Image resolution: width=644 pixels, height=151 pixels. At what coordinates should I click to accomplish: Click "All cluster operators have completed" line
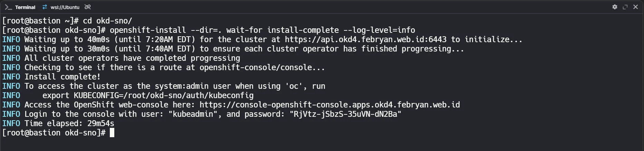point(132,58)
